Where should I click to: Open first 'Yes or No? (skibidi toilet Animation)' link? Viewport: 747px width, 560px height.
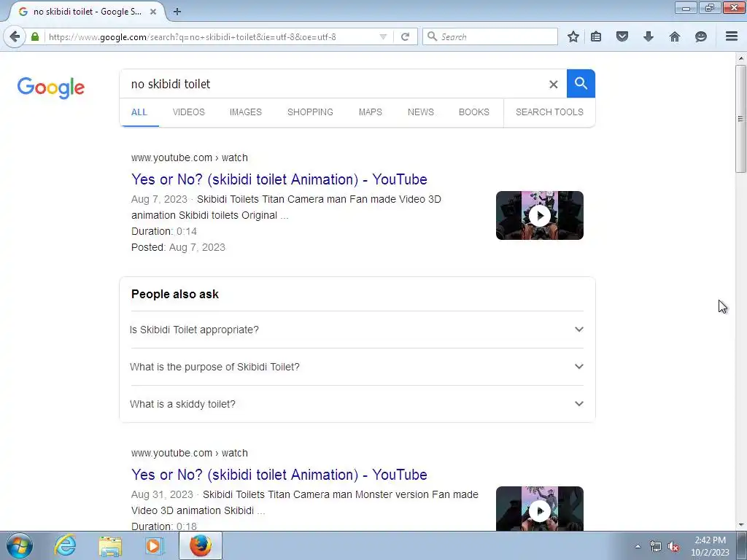279,179
